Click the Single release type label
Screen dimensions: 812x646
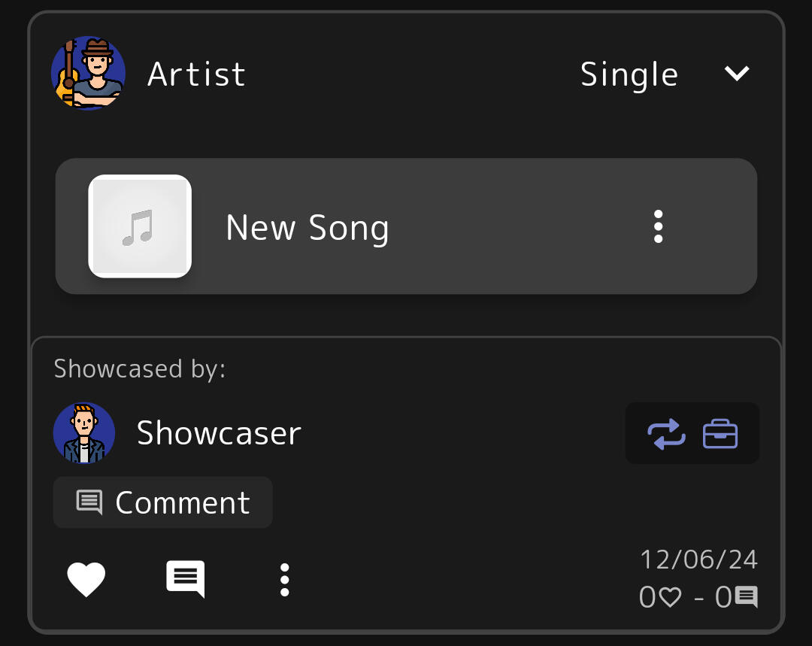point(629,74)
